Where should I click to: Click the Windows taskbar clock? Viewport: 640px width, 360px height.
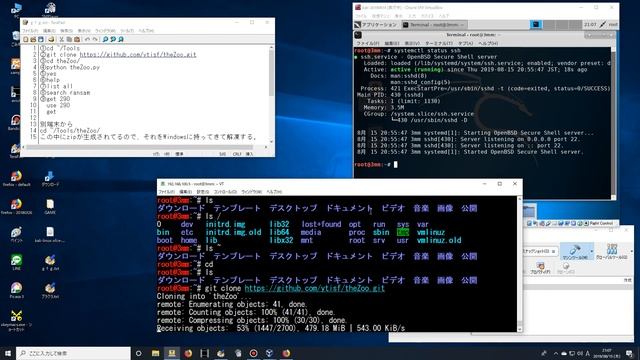tap(607, 353)
